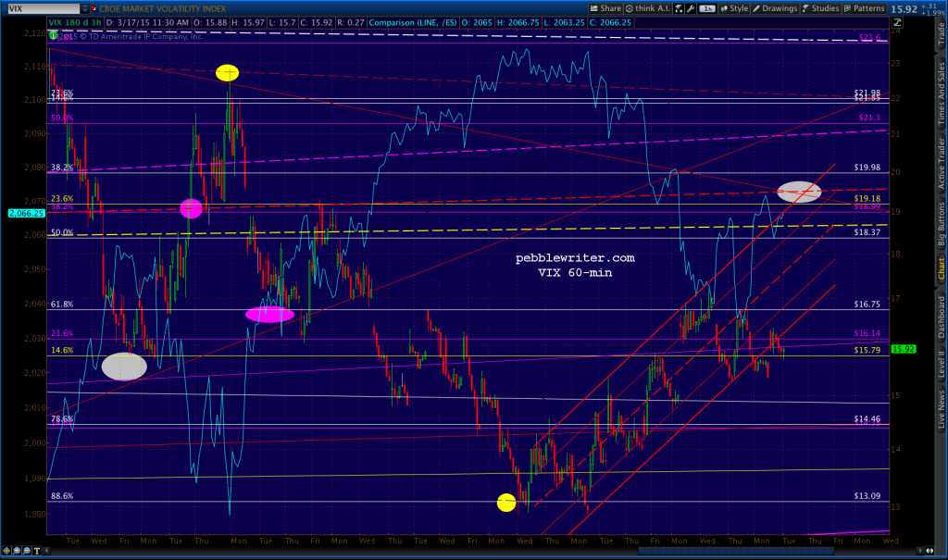Click the large magenta ellipse drawing
948x560 pixels.
pos(269,314)
